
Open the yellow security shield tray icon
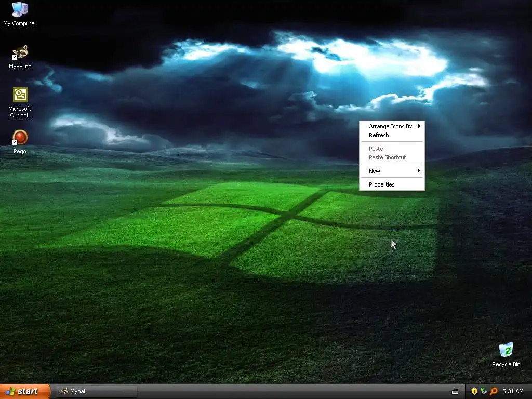pos(474,391)
